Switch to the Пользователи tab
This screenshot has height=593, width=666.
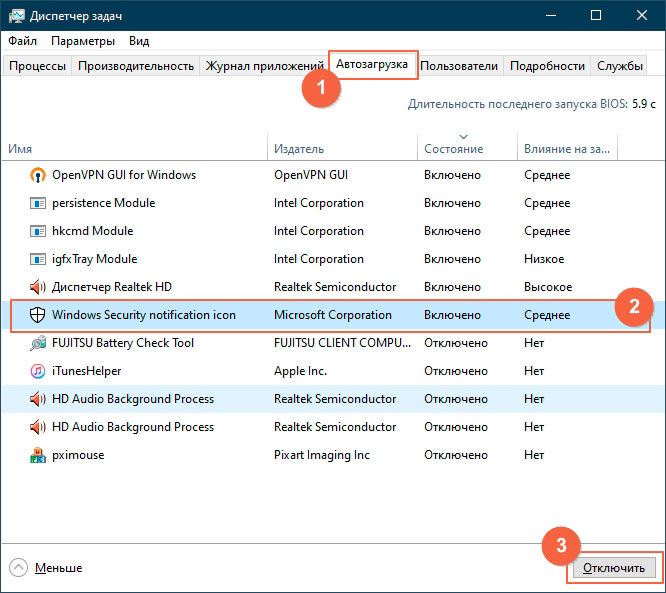(x=459, y=66)
